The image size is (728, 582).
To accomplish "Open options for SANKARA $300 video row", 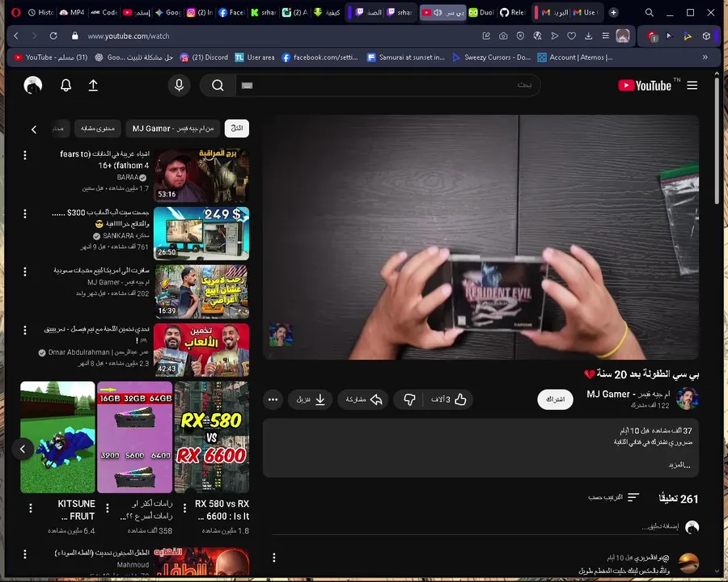I will [25, 213].
